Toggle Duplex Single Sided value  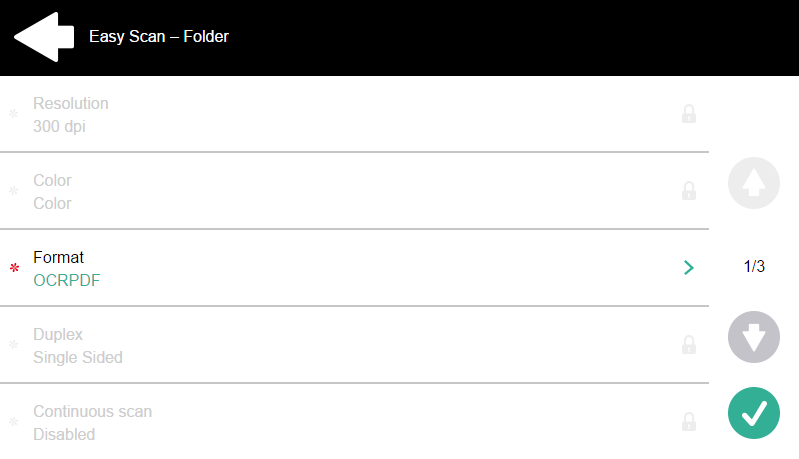[x=78, y=358]
